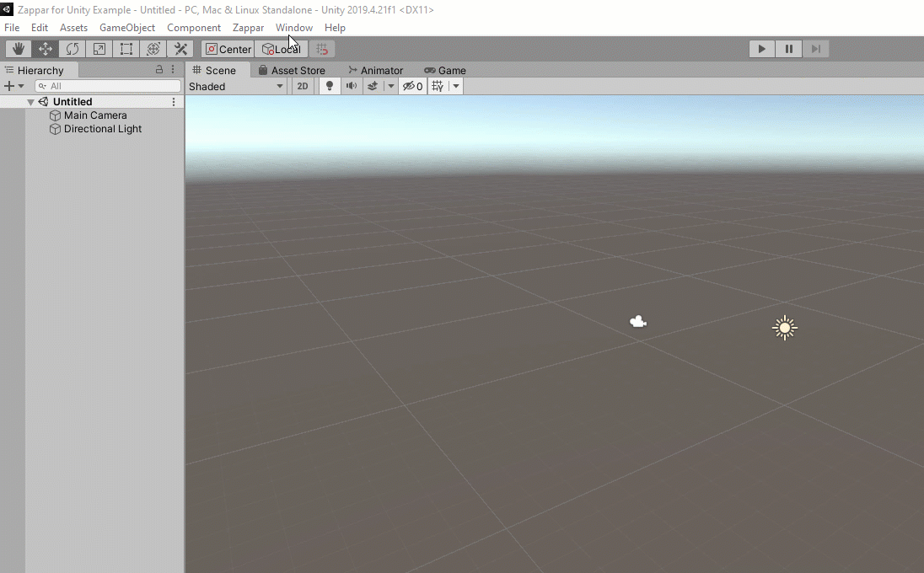Toggle hidden objects visibility
Screen dimensions: 924x573
(x=412, y=87)
